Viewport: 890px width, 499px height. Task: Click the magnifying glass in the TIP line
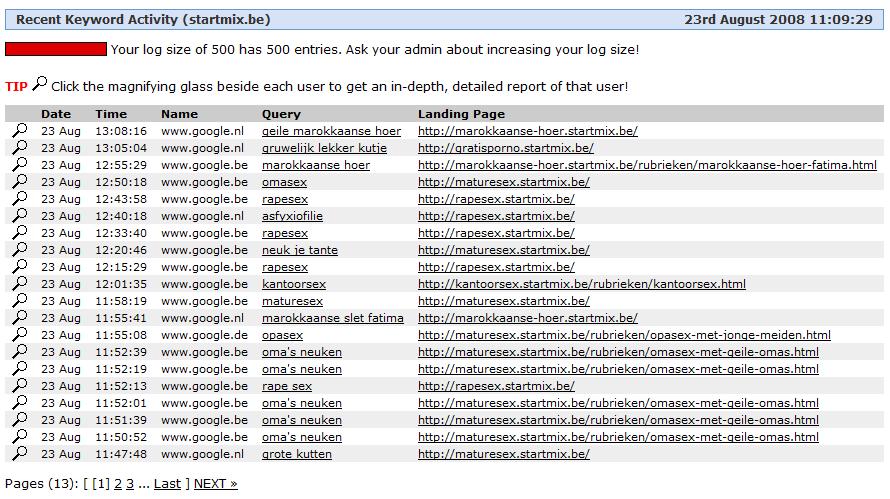39,84
